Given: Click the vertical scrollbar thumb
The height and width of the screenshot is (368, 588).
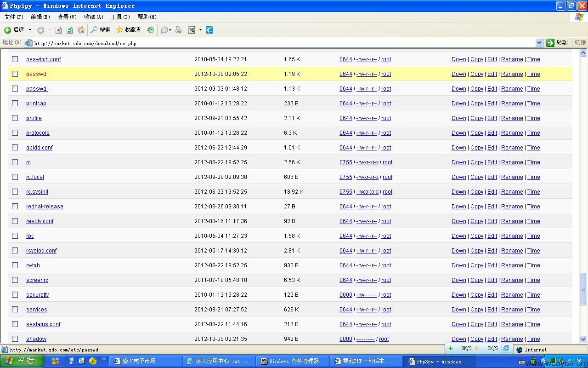Looking at the screenshot, I should pos(583,289).
